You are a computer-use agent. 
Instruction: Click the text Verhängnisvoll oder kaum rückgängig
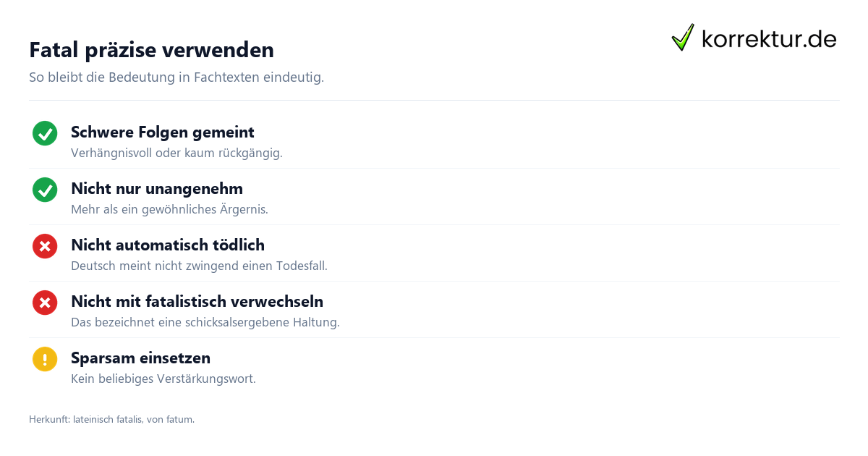click(x=176, y=153)
